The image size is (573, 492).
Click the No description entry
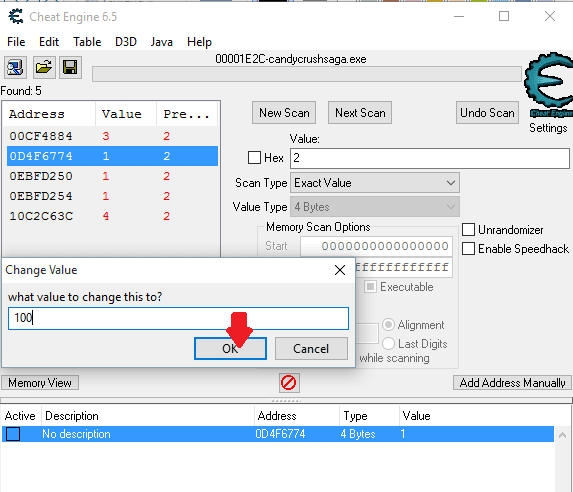click(x=76, y=434)
